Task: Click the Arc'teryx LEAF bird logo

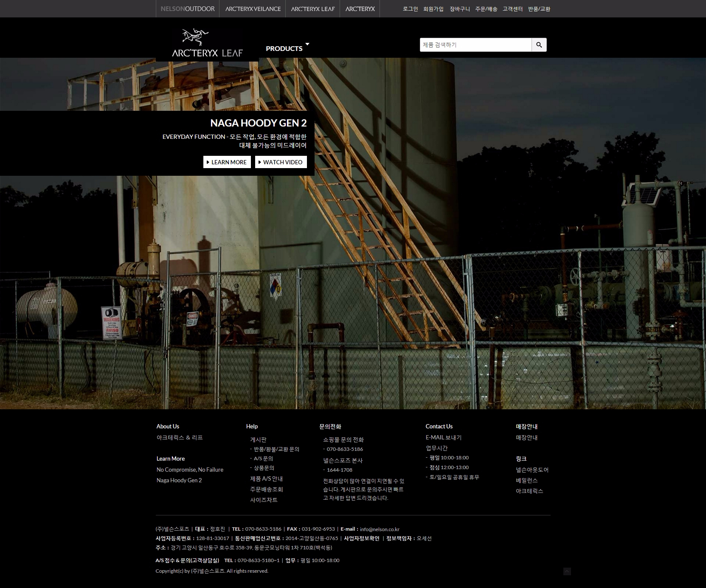Action: click(x=208, y=43)
